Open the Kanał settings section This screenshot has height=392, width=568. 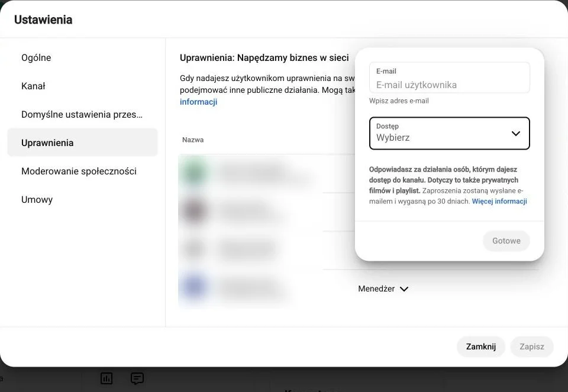(x=83, y=86)
